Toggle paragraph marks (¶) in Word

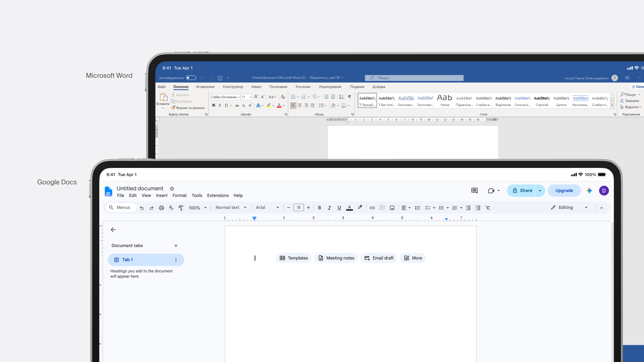[x=350, y=97]
